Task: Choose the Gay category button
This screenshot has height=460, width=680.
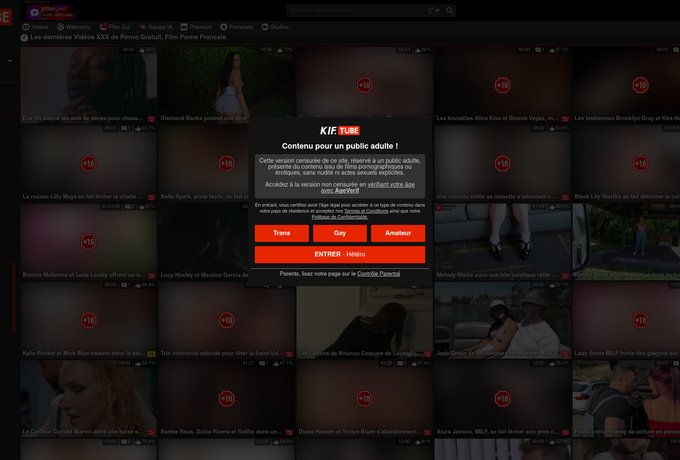Action: coord(340,233)
